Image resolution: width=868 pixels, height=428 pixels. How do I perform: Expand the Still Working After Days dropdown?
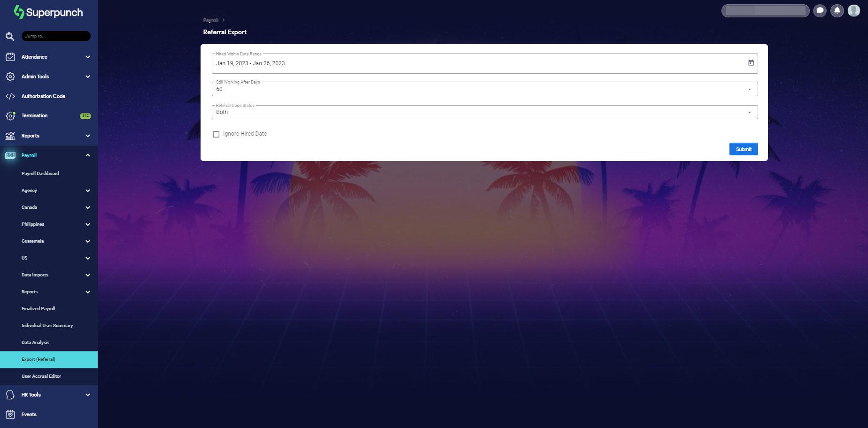coord(750,89)
